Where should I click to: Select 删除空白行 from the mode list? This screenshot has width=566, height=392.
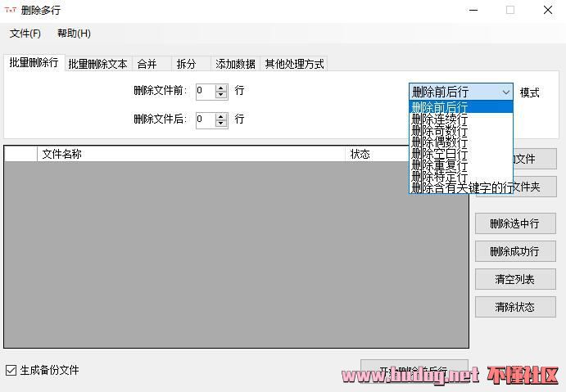[x=461, y=153]
